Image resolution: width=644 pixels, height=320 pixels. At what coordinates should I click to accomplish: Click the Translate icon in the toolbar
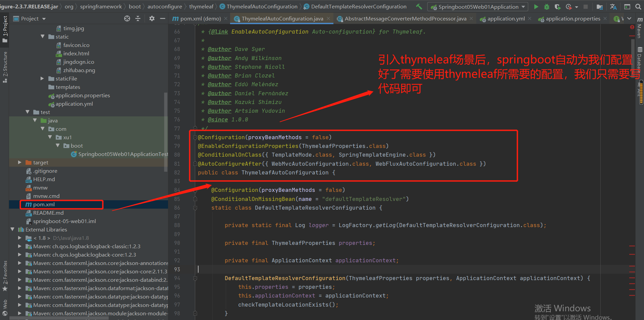click(613, 7)
